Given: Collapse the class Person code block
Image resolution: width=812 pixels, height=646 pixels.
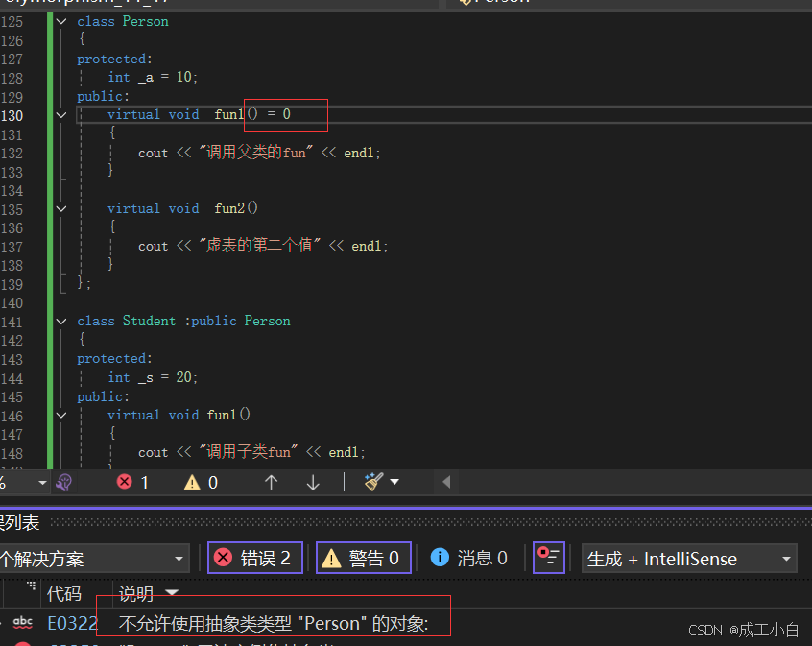Looking at the screenshot, I should click(x=61, y=22).
